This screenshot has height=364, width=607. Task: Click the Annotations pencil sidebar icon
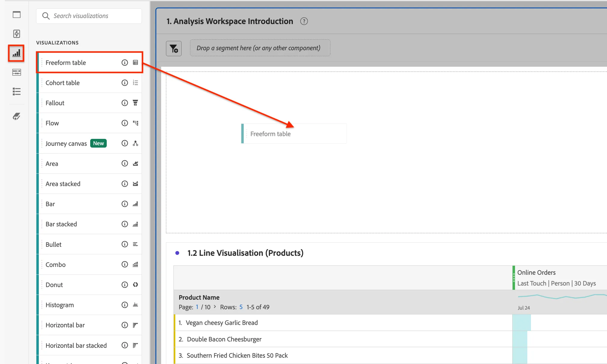pos(17,116)
